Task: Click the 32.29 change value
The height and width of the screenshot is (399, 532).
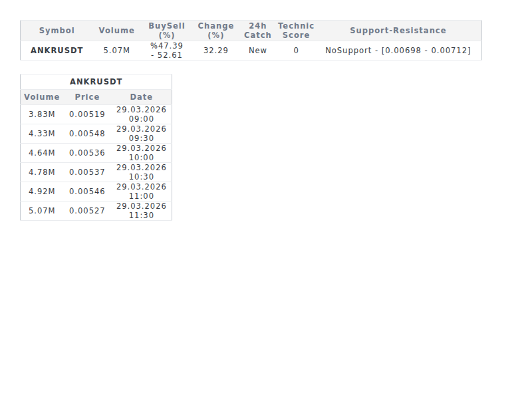Action: pos(215,51)
